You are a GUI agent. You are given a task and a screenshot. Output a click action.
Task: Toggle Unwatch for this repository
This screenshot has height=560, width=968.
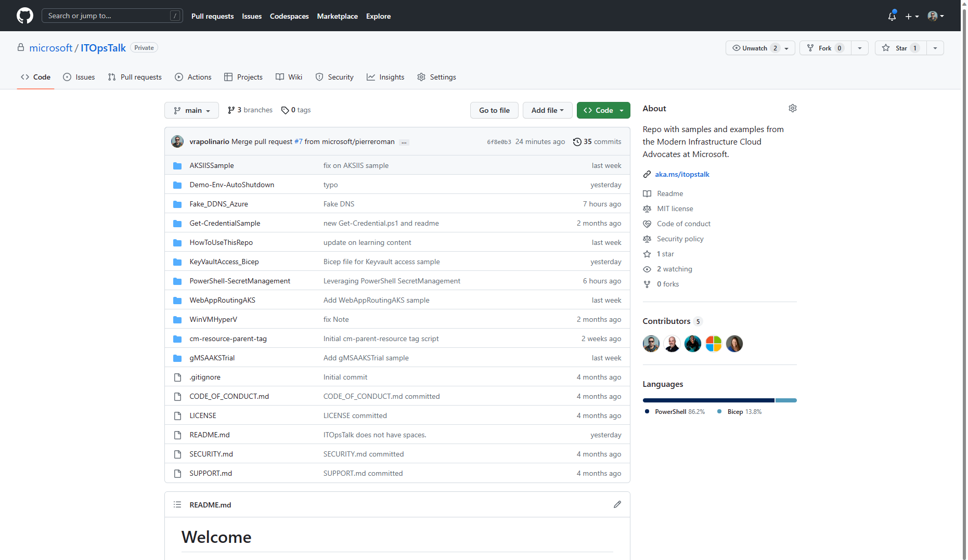pyautogui.click(x=760, y=48)
